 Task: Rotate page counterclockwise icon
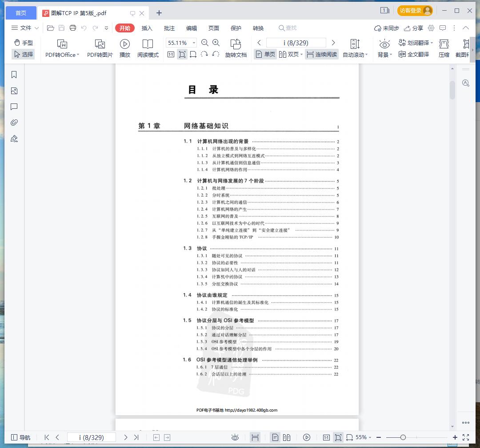coord(216,55)
